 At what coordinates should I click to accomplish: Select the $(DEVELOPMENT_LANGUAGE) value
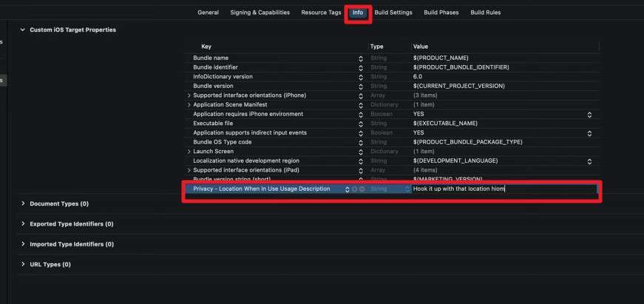[x=455, y=161]
